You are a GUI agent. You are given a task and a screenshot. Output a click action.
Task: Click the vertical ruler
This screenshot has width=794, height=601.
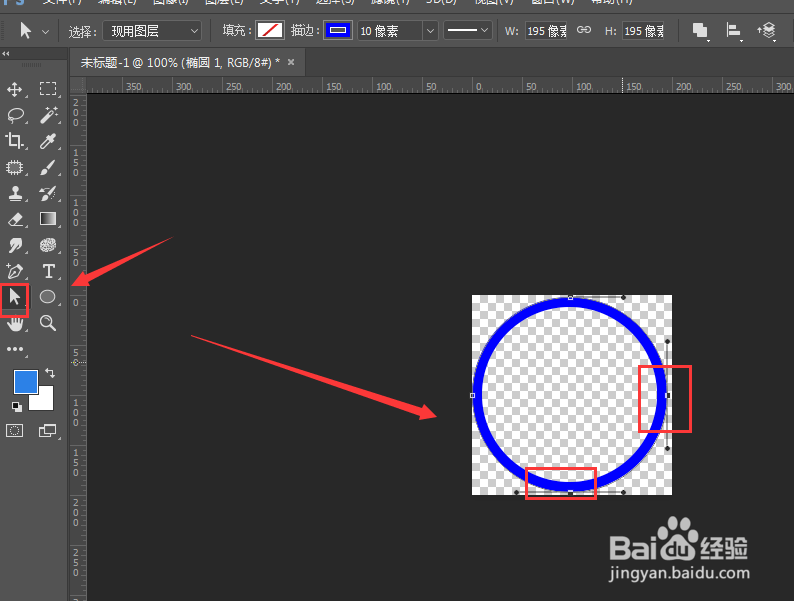coord(78,347)
